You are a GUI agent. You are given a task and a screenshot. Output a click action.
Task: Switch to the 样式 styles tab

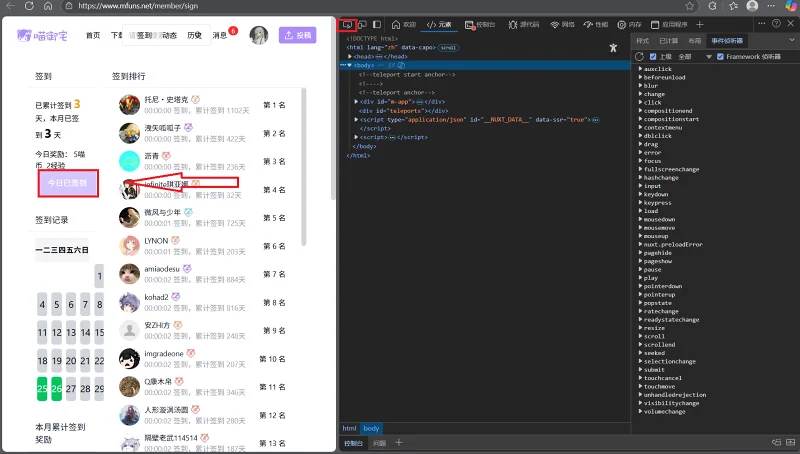click(x=642, y=41)
